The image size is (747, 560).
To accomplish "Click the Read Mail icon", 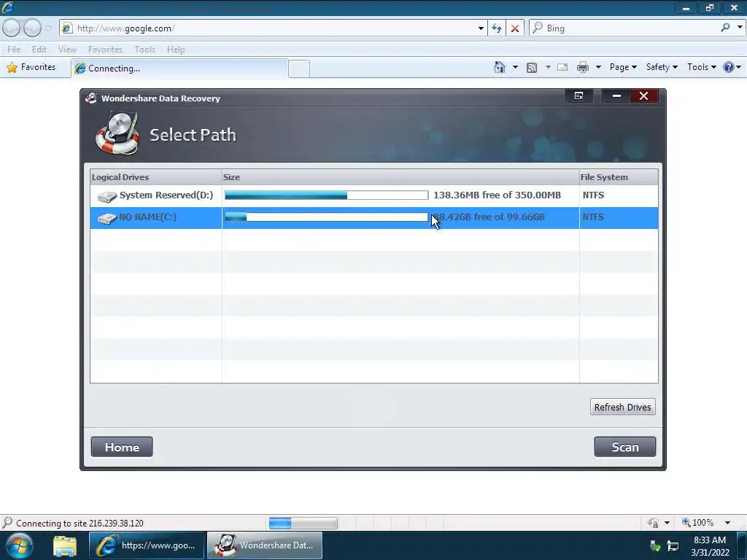I will [562, 67].
